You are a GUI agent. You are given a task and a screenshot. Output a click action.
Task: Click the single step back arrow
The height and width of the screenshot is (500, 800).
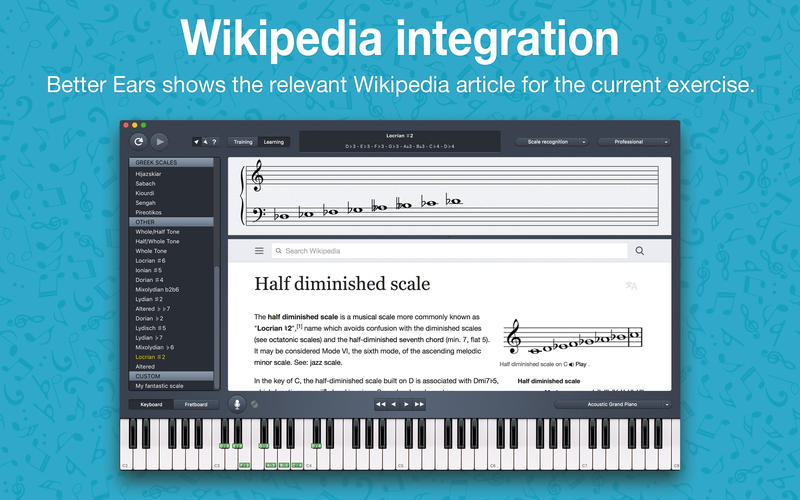coord(393,404)
